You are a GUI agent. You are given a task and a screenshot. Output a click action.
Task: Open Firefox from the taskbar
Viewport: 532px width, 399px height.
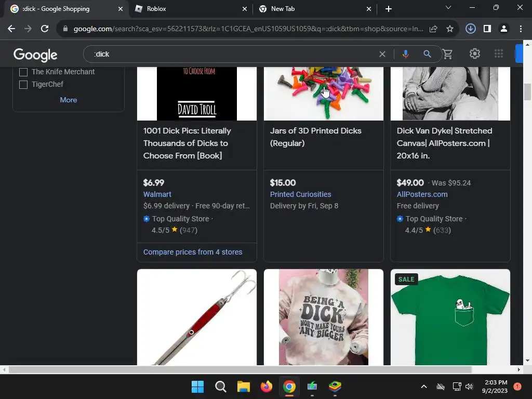[267, 387]
